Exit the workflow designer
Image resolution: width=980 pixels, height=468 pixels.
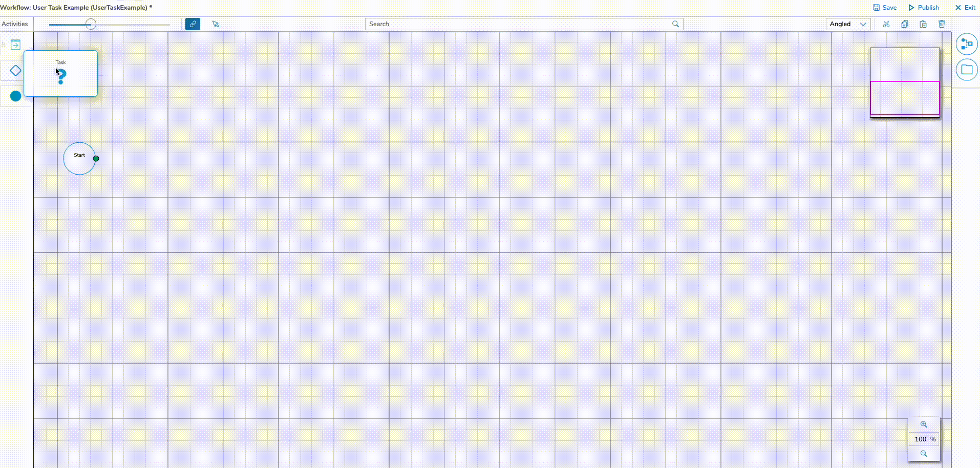click(965, 8)
